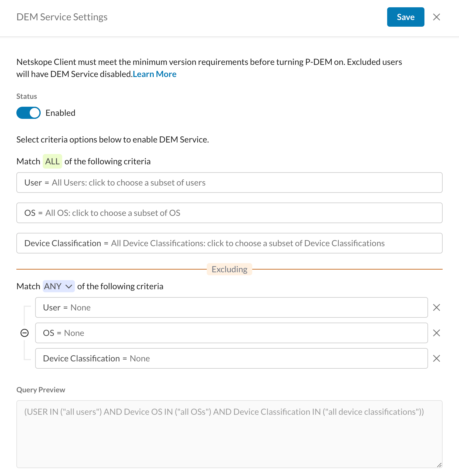The height and width of the screenshot is (476, 459).
Task: Click the ANY dropdown chevron arrow
Action: (x=69, y=286)
